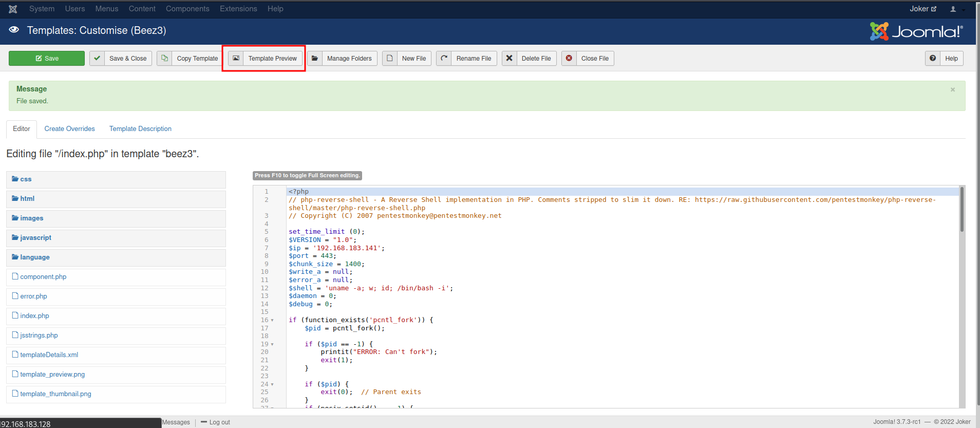Switch to the Create Overrides tab
The height and width of the screenshot is (428, 980).
(x=69, y=128)
